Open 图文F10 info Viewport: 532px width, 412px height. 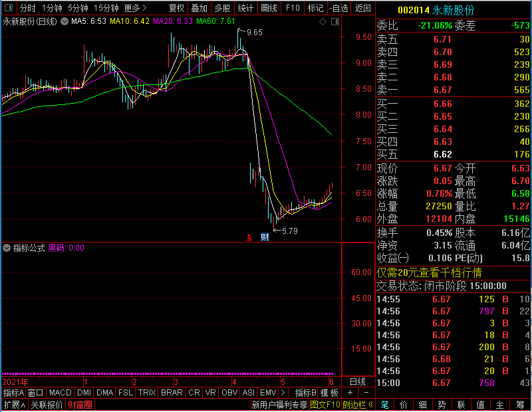tap(325, 405)
